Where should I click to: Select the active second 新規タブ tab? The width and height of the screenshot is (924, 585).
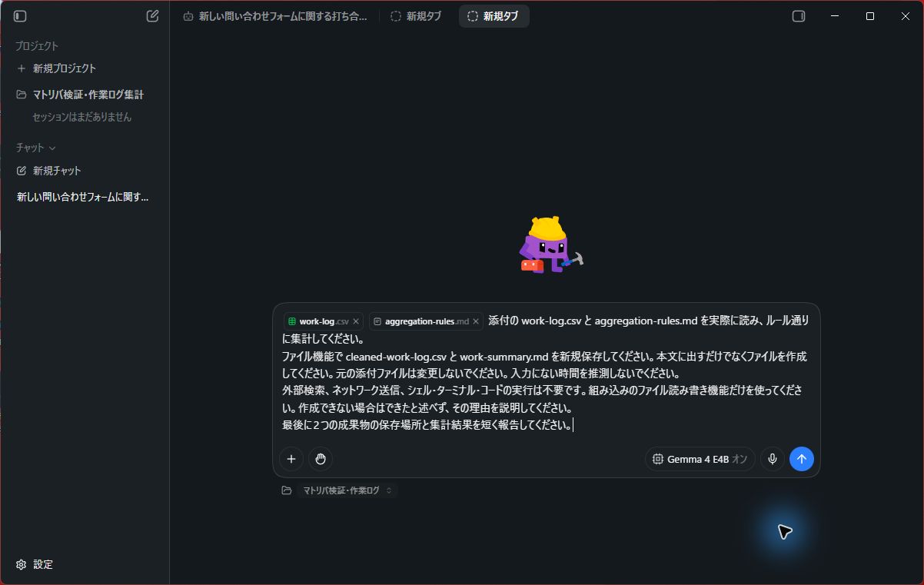tap(494, 16)
